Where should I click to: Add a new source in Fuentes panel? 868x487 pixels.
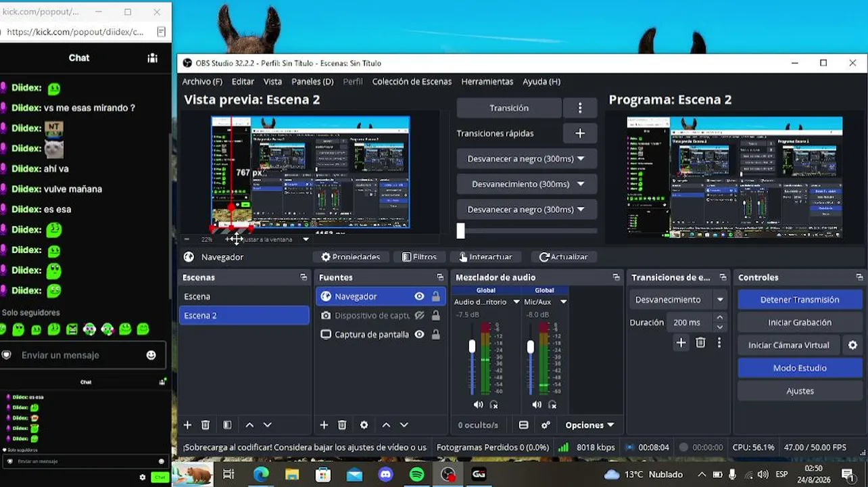pos(324,425)
